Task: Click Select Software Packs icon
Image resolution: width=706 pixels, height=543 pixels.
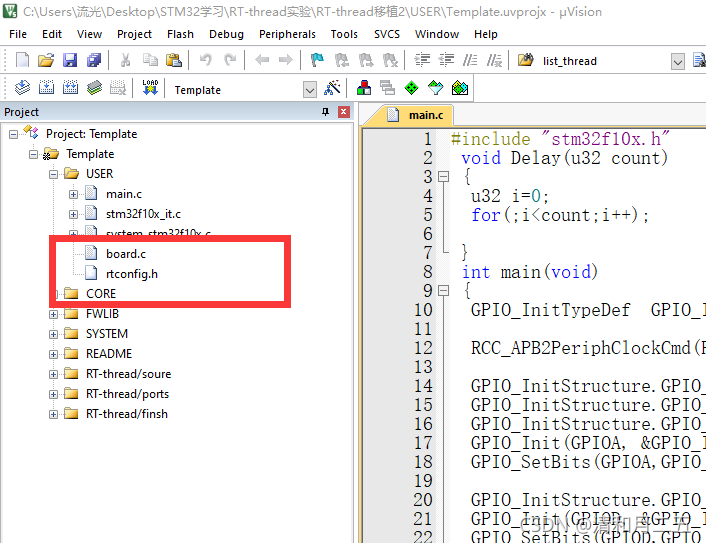Action: (x=435, y=87)
